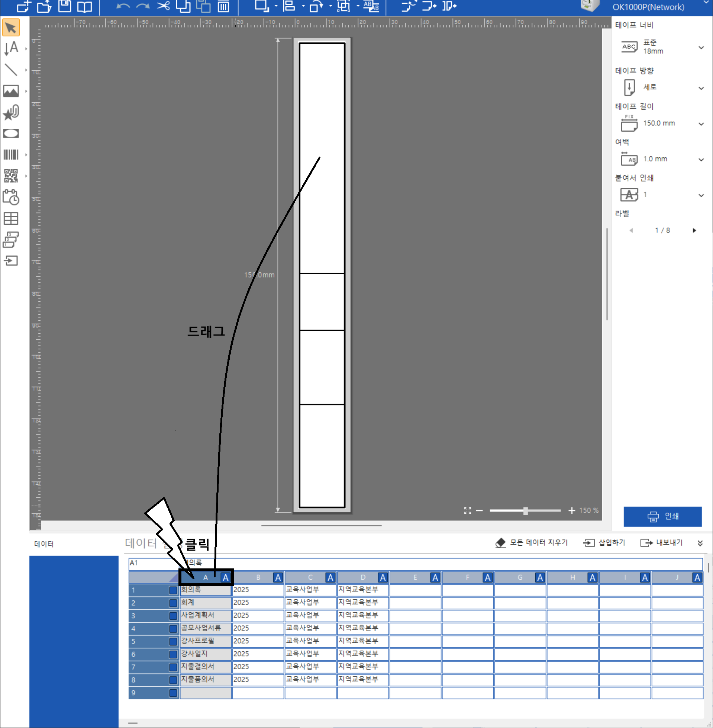Toggle the checkbox for data row 1
713x728 pixels.
173,590
